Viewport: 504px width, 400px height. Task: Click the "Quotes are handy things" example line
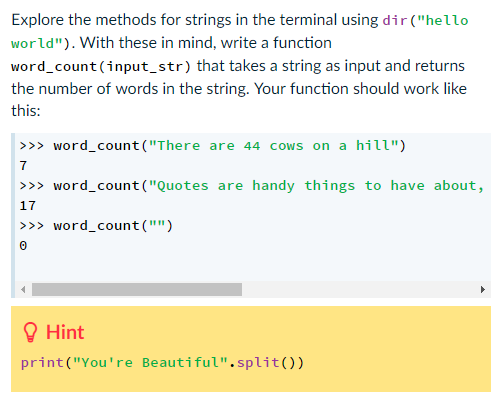252,186
